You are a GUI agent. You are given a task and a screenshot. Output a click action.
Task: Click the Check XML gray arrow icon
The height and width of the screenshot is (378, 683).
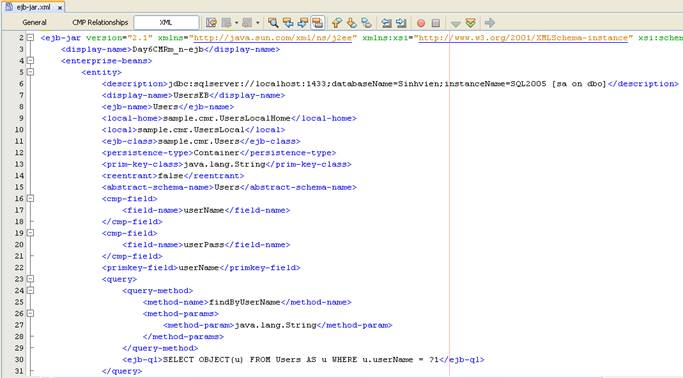(456, 24)
